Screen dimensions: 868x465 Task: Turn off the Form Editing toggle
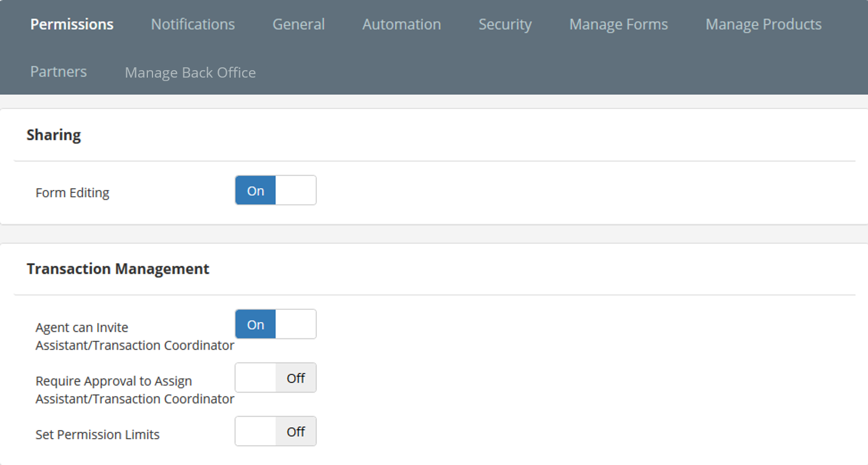point(275,190)
